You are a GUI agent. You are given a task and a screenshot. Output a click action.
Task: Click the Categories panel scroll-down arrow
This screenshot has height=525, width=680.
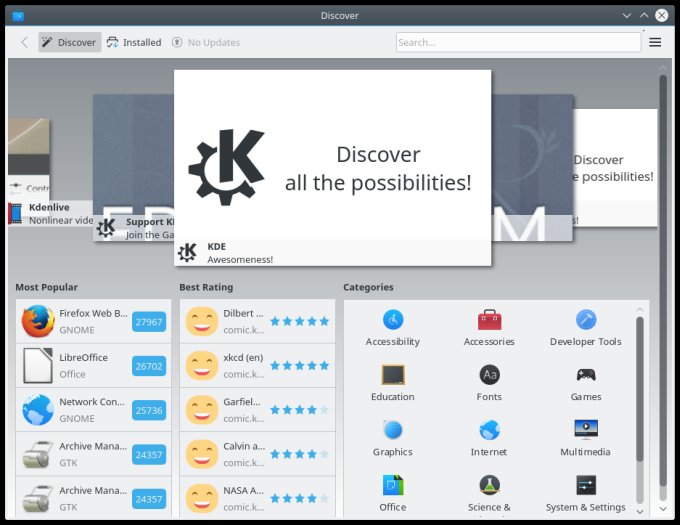(640, 512)
